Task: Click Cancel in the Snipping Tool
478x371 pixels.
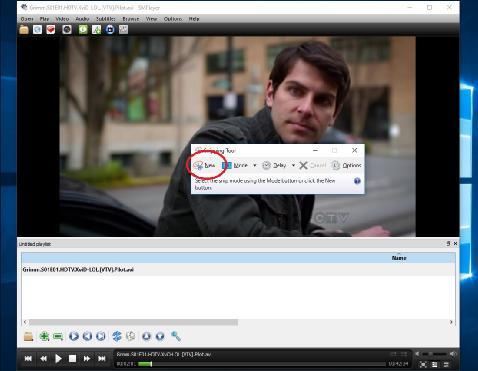Action: tap(313, 165)
